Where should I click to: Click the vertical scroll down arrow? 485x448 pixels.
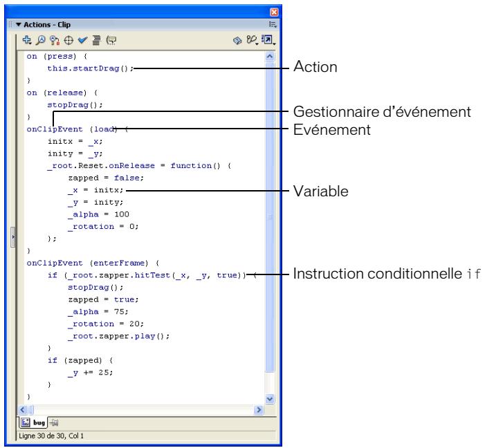[x=270, y=399]
